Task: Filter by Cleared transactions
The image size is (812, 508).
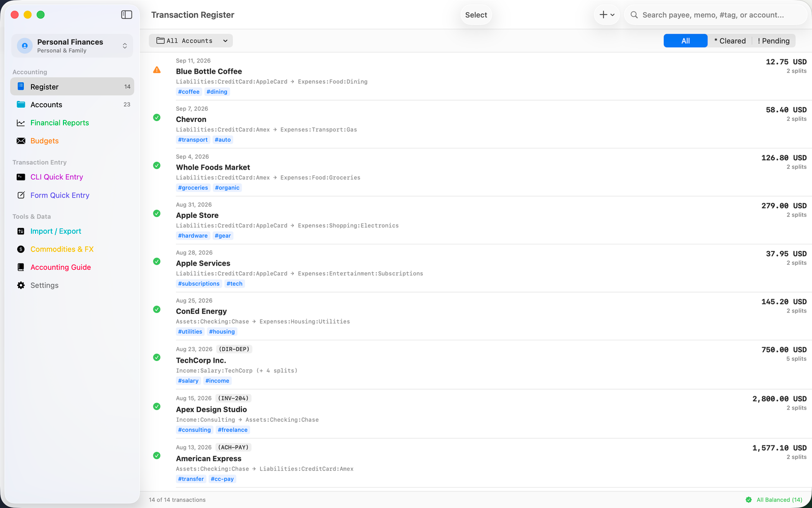Action: (730, 41)
